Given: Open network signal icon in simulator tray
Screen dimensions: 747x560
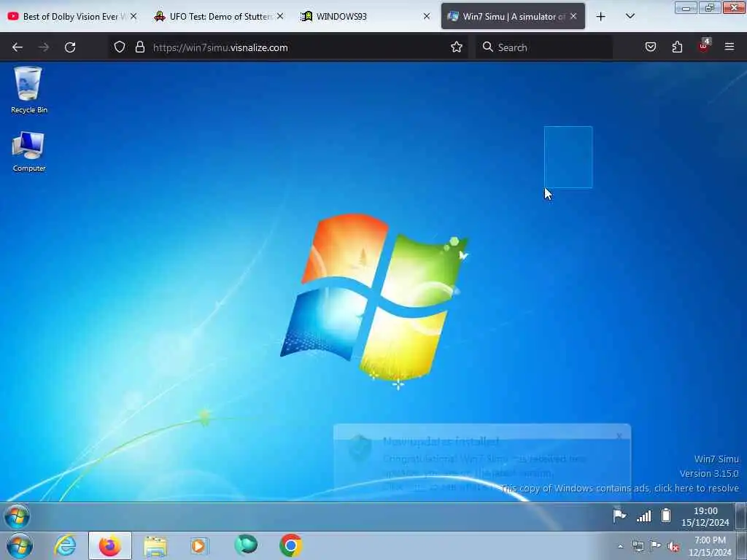Looking at the screenshot, I should (x=643, y=516).
